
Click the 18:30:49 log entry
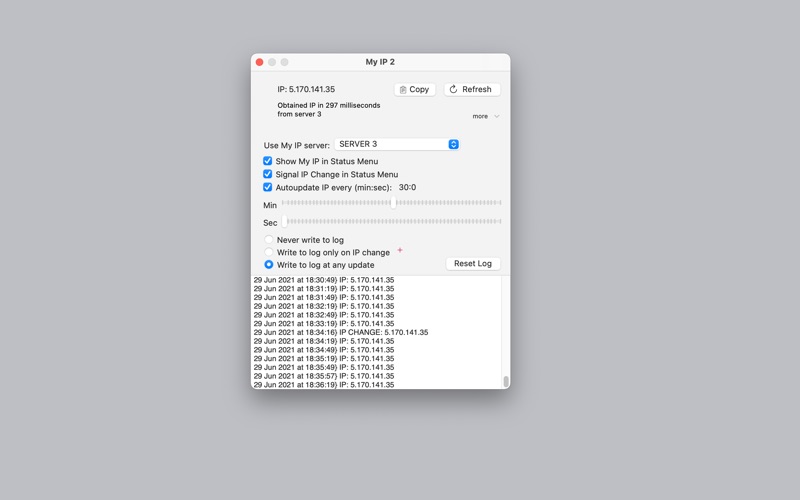click(x=324, y=280)
